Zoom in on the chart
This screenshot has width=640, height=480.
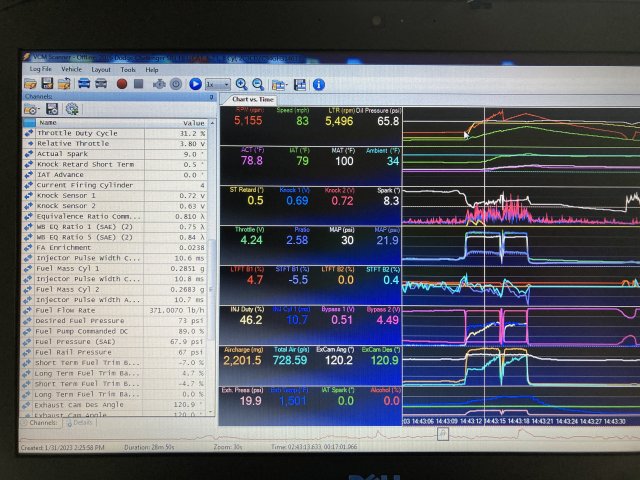[x=241, y=84]
